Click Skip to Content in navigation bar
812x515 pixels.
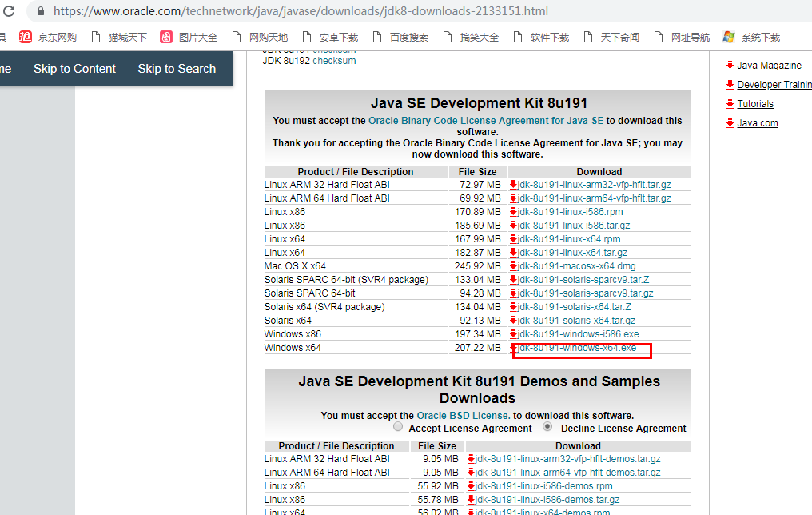coord(74,69)
